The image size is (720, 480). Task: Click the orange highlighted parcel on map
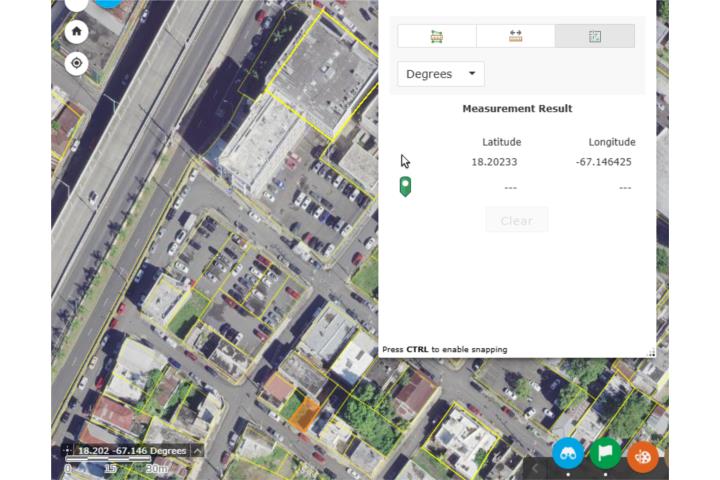pos(304,414)
